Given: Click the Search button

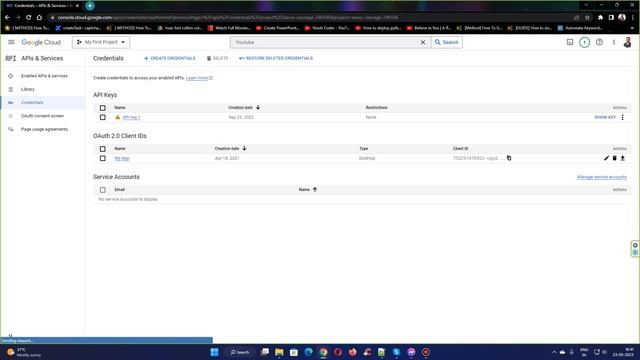Looking at the screenshot, I should click(x=447, y=42).
